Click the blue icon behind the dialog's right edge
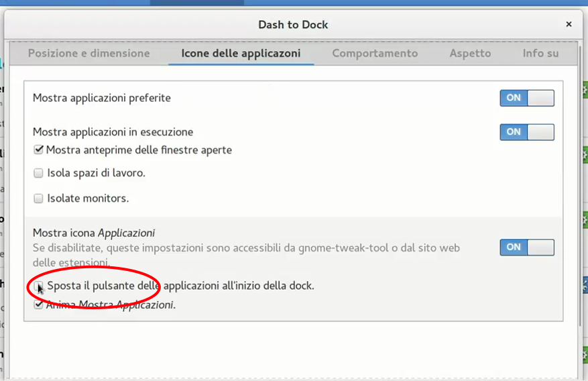The image size is (588, 381). [x=585, y=286]
